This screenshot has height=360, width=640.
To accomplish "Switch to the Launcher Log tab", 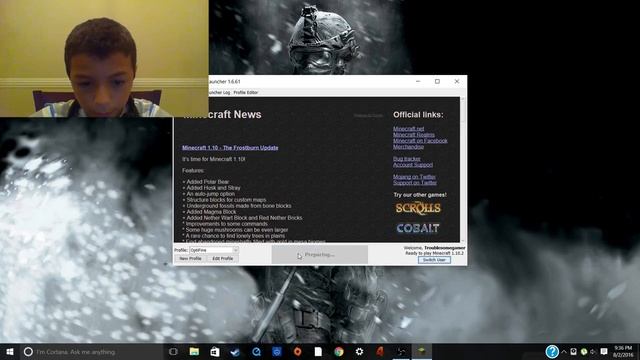I will [x=219, y=92].
